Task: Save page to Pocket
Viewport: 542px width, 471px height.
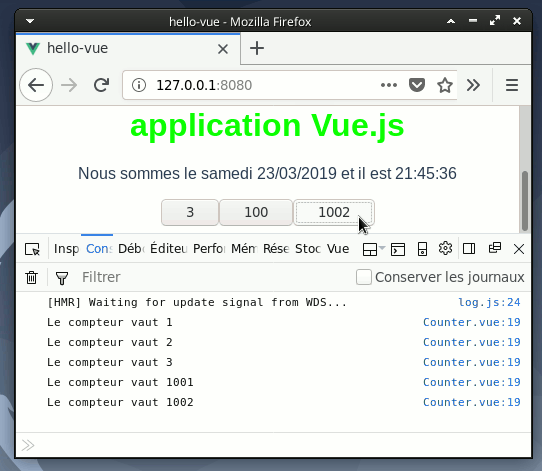Action: (417, 85)
